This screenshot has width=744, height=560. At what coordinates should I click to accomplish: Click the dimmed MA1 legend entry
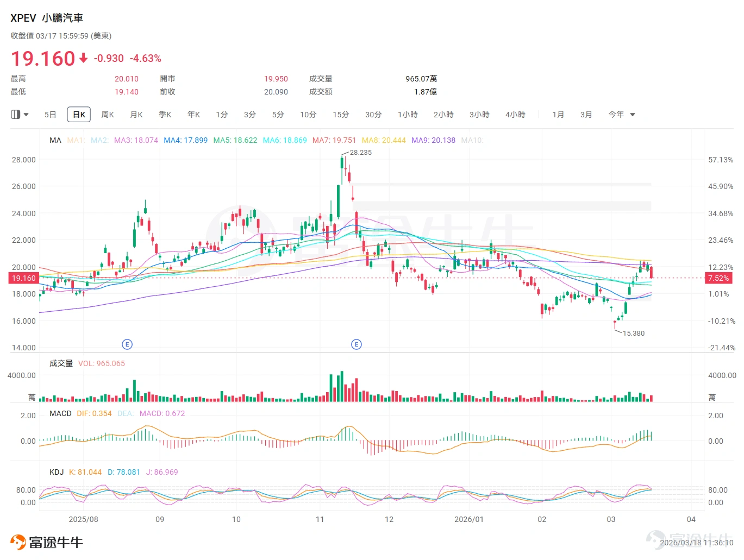click(x=76, y=140)
